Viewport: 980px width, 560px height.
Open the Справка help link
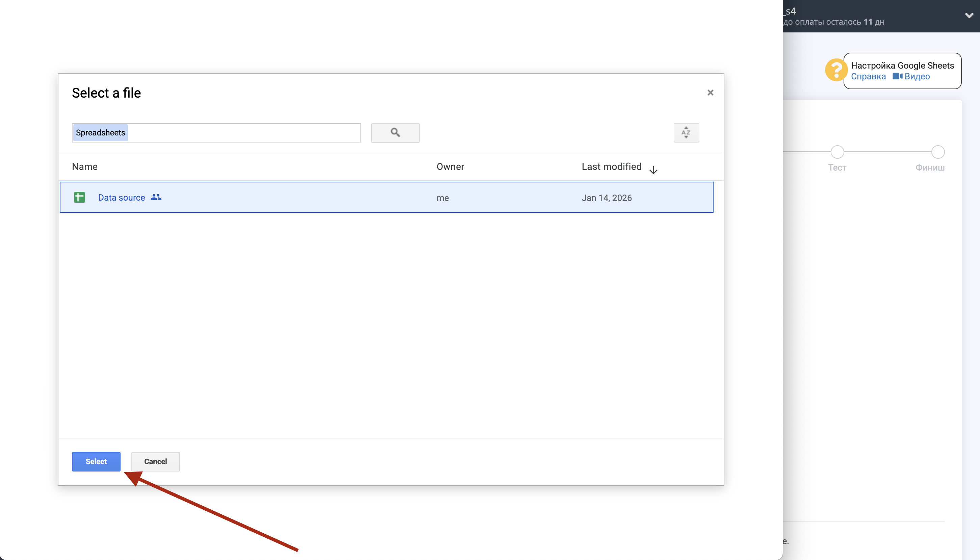(x=868, y=77)
